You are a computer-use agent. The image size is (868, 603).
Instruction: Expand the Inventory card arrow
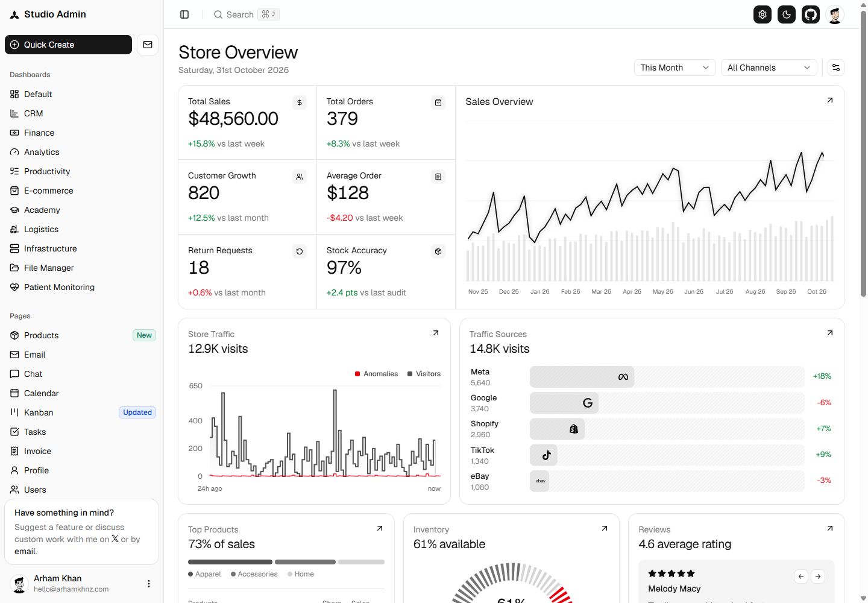[605, 528]
